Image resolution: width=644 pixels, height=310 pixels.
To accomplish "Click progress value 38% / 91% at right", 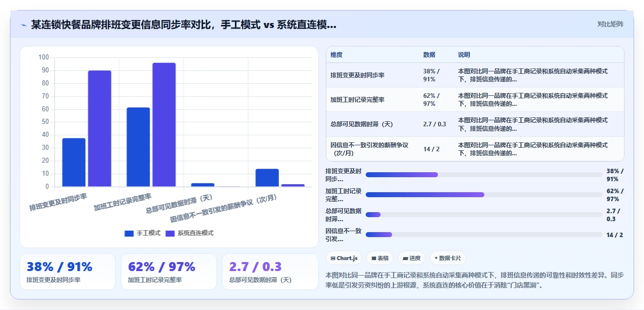I will tap(615, 175).
